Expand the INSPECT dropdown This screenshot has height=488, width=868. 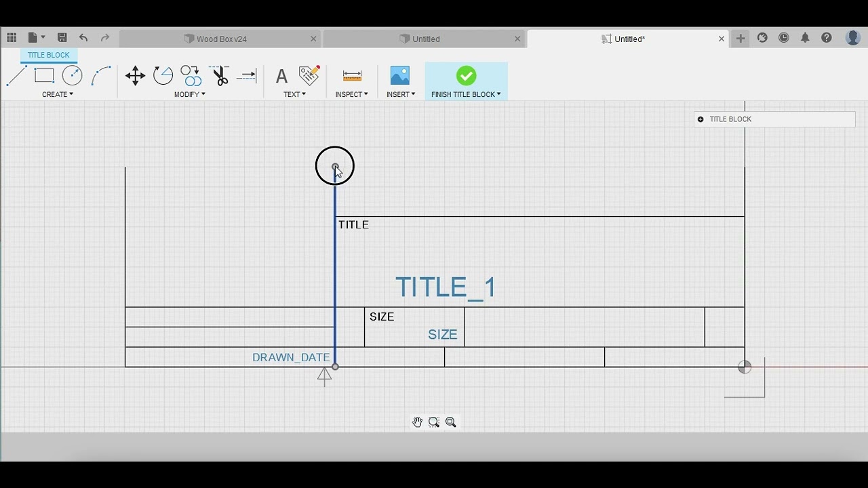pos(351,94)
